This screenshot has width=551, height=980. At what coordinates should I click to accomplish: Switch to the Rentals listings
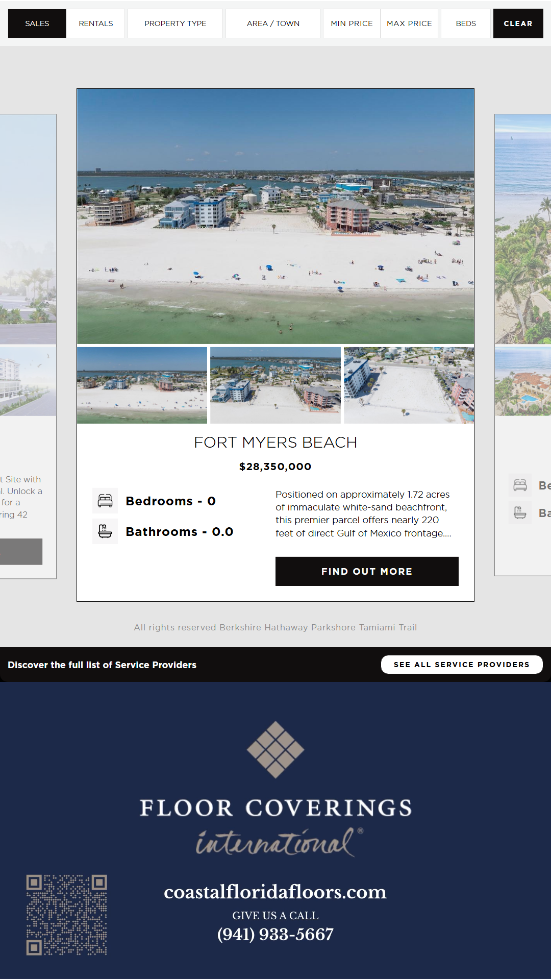click(x=96, y=23)
